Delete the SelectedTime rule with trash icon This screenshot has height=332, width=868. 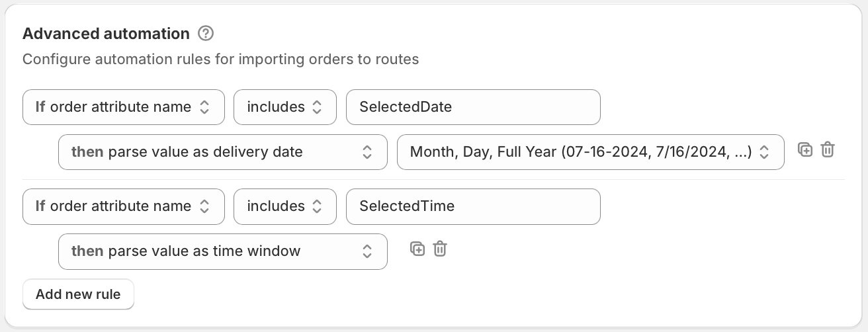click(x=440, y=249)
